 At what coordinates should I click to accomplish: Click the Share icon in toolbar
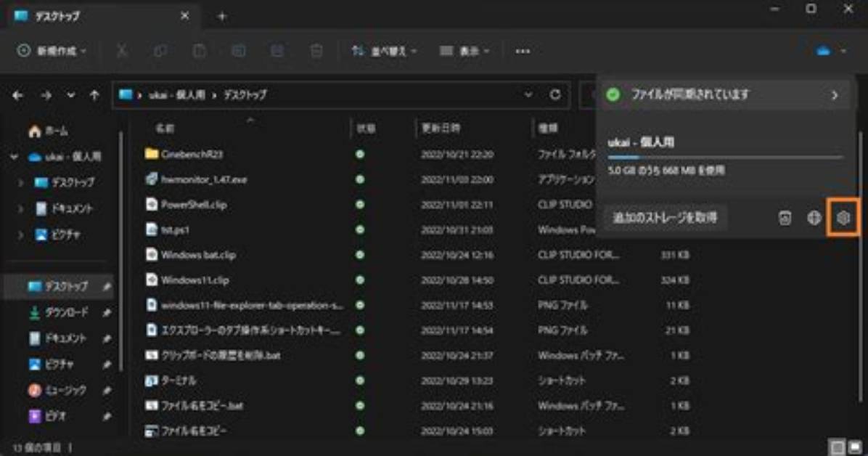277,51
